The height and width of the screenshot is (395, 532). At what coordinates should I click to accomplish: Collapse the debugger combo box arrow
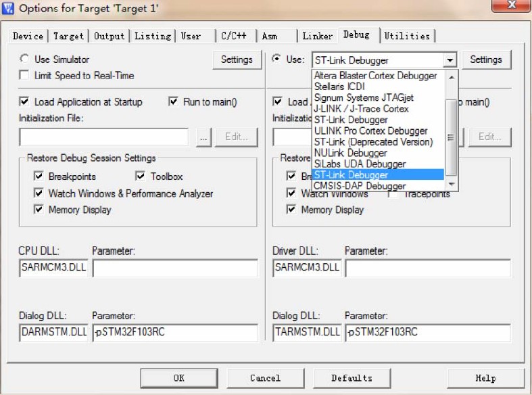(450, 60)
